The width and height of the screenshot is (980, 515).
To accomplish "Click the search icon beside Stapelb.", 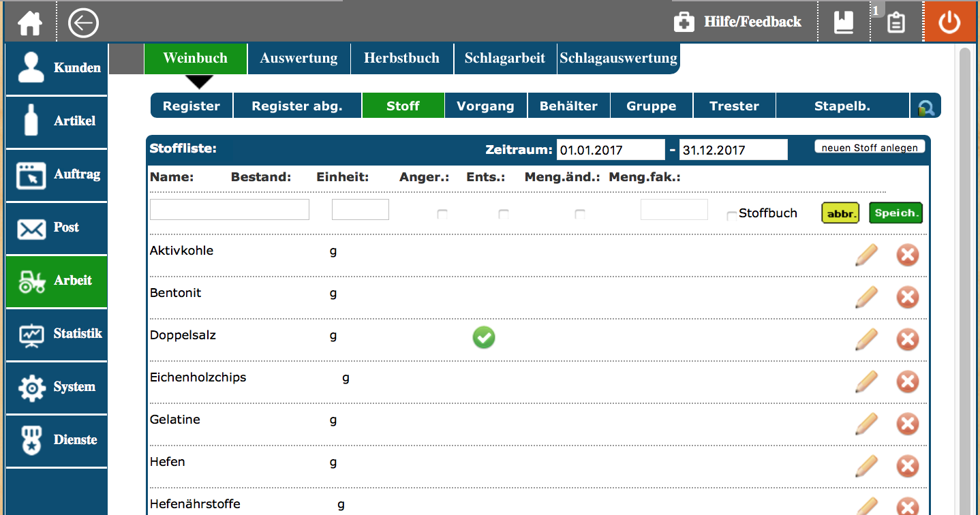I will click(x=925, y=106).
